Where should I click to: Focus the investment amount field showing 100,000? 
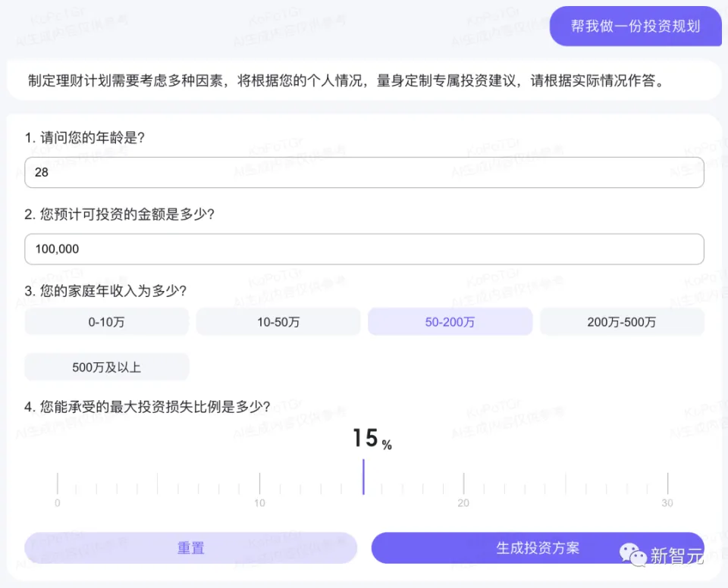[364, 249]
